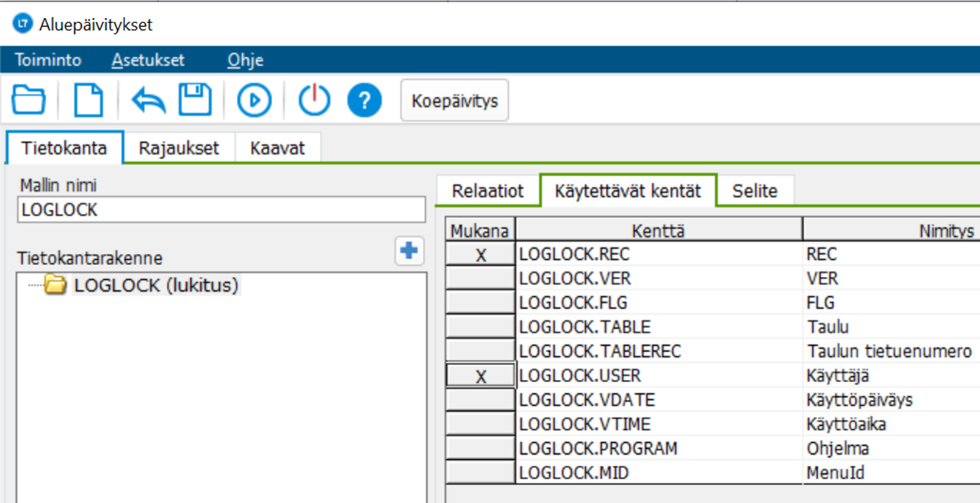Toggle Mukana for LOGLOCK.MID

pyautogui.click(x=480, y=473)
